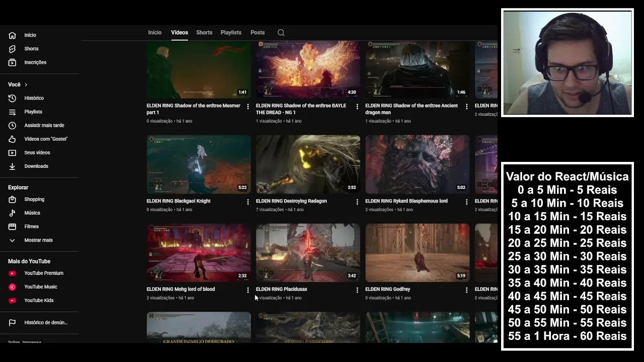Play the Rykard thumbnail (5:02)

point(417,164)
